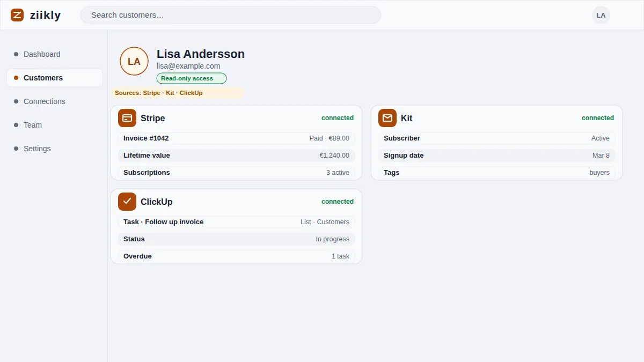Focus the Search customers field

pyautogui.click(x=231, y=15)
